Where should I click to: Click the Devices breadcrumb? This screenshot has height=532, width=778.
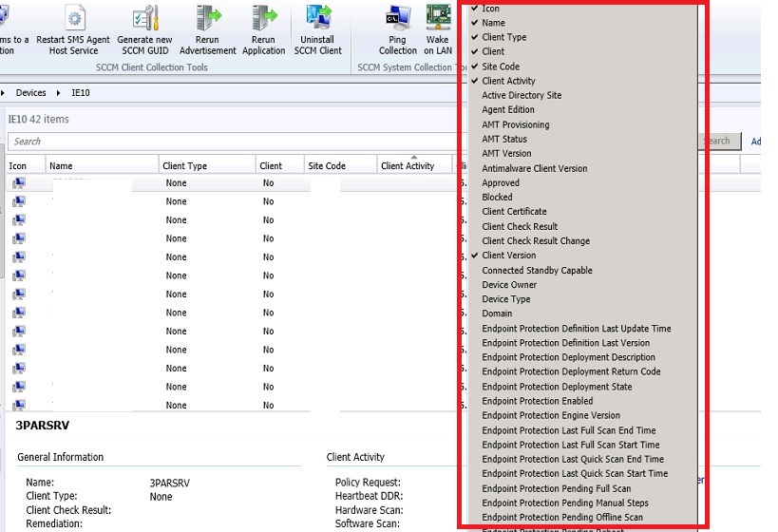[x=30, y=93]
